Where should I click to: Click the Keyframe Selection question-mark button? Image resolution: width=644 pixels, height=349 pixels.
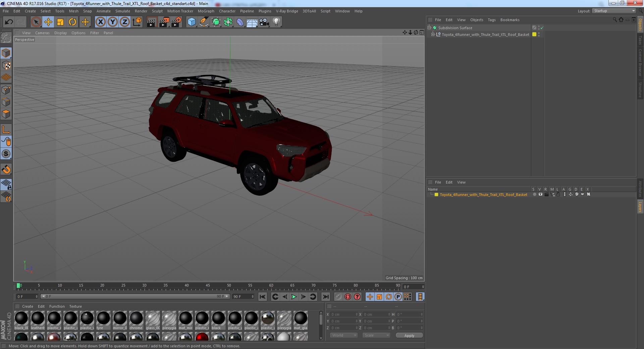pos(357,297)
